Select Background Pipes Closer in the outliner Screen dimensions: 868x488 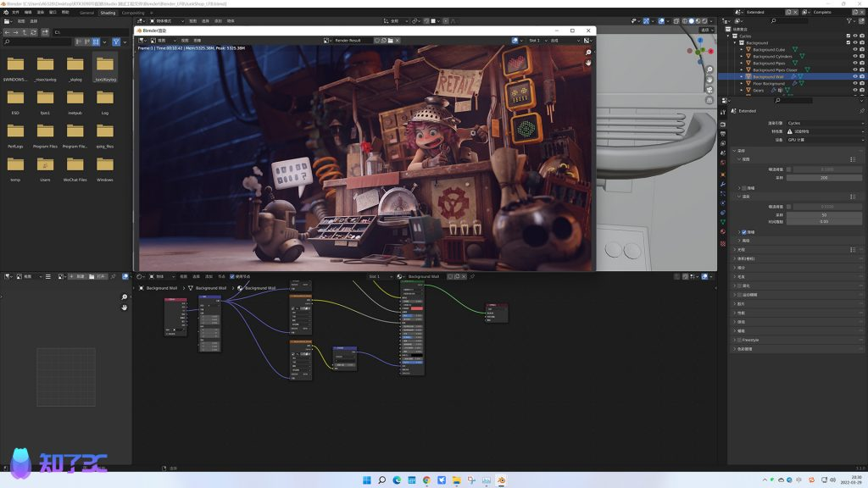(x=775, y=70)
